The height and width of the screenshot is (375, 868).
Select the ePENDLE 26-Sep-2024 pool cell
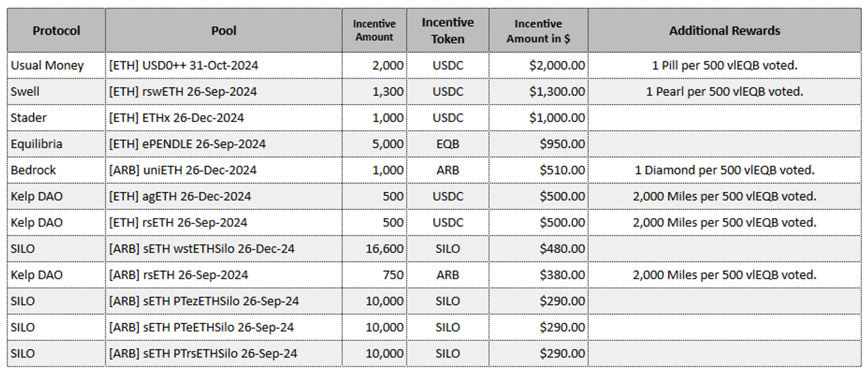click(x=187, y=144)
